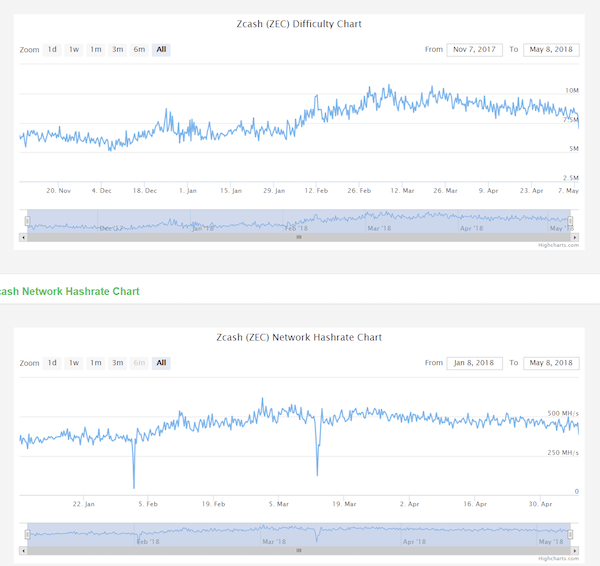Image resolution: width=600 pixels, height=566 pixels.
Task: Click 2. Apr axis label on Hashrate chart
Action: (x=409, y=504)
